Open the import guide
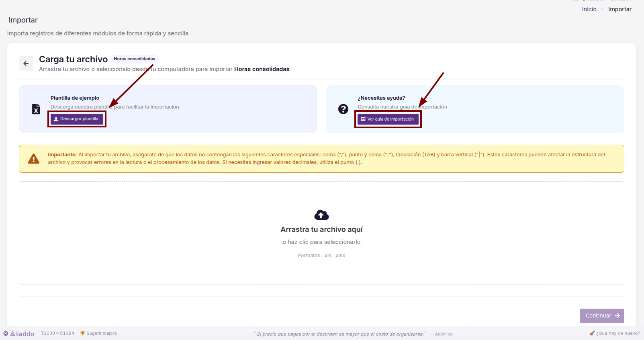 (388, 119)
